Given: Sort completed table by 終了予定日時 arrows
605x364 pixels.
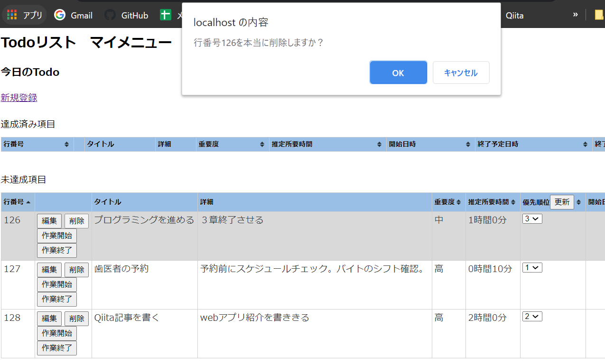Looking at the screenshot, I should pyautogui.click(x=586, y=145).
